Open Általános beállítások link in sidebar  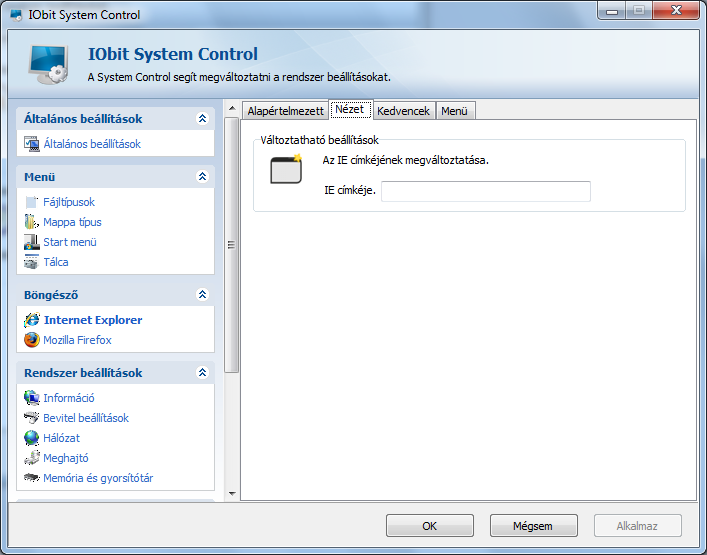point(92,144)
